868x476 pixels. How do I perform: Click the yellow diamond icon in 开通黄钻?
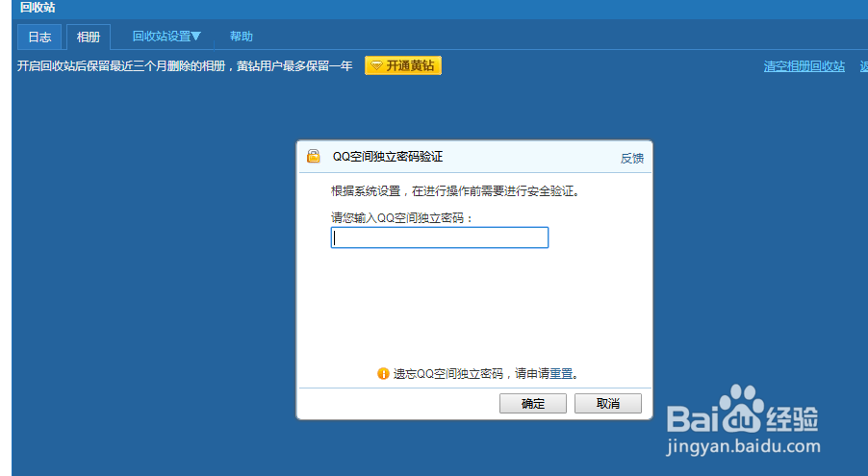[376, 65]
